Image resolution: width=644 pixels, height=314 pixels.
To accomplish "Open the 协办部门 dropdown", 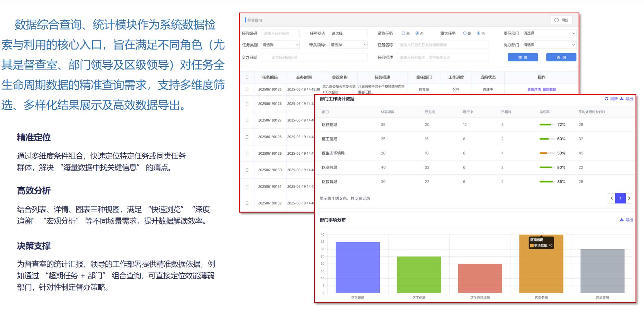I will (548, 45).
